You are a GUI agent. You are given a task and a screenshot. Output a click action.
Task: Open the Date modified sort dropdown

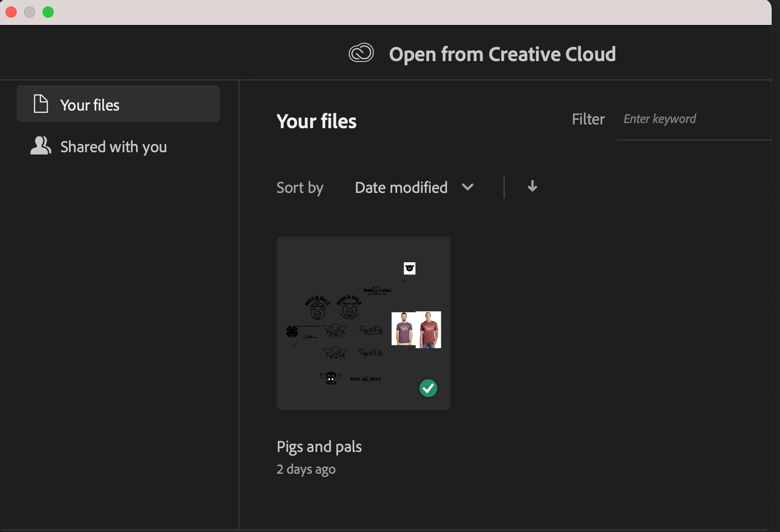(x=415, y=187)
